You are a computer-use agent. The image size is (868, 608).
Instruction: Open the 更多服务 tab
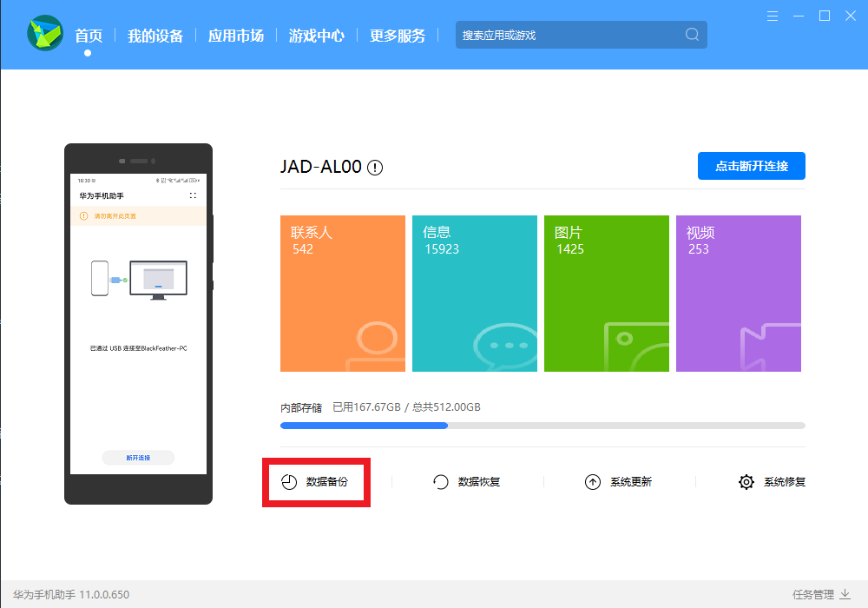click(x=398, y=36)
